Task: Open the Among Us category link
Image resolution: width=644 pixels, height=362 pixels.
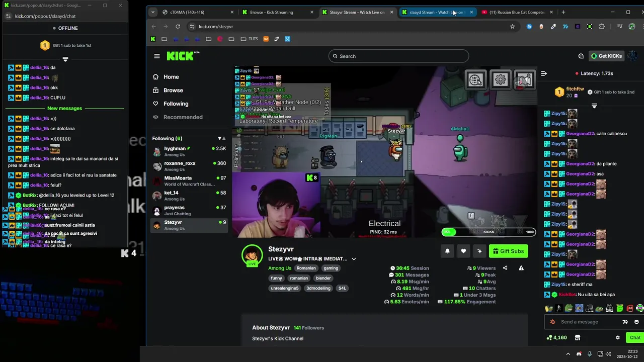Action: point(280,268)
